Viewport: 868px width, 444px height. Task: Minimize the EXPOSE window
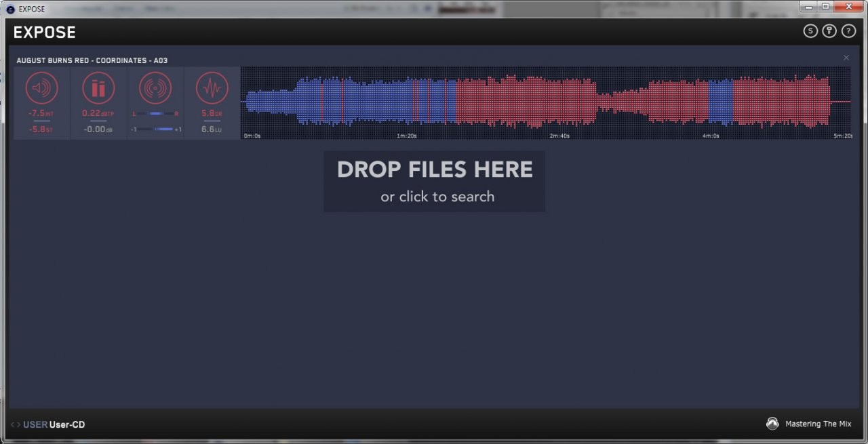808,6
